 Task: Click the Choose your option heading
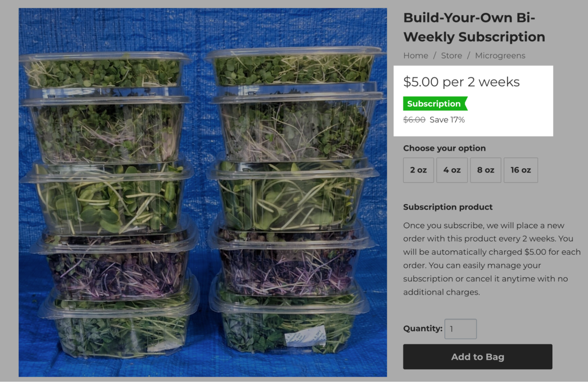(444, 148)
